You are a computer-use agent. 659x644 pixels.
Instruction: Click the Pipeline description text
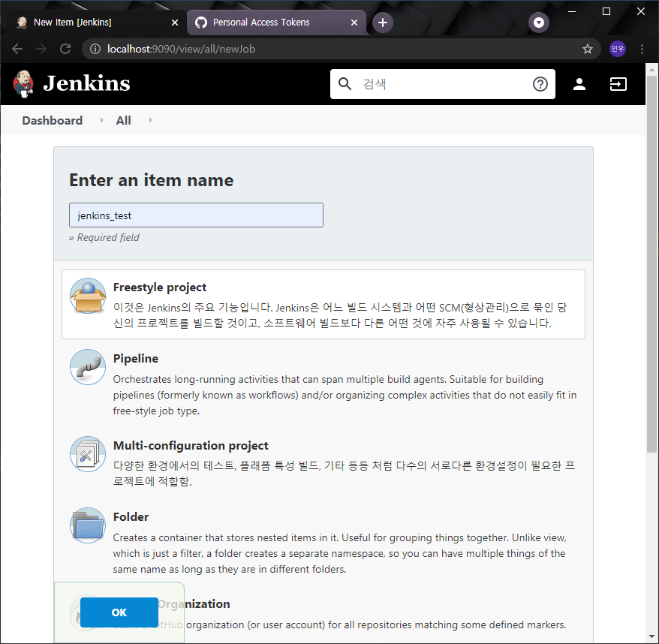[345, 395]
